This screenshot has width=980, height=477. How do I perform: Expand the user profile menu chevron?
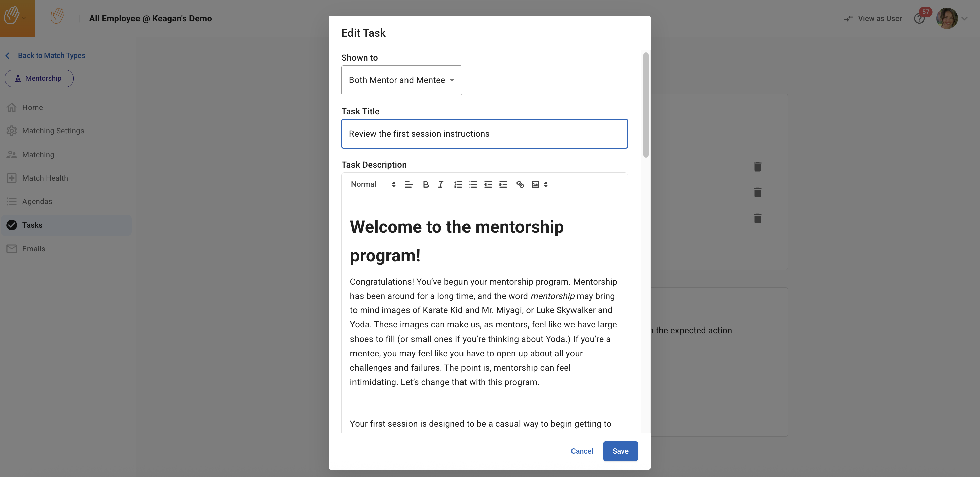tap(964, 18)
